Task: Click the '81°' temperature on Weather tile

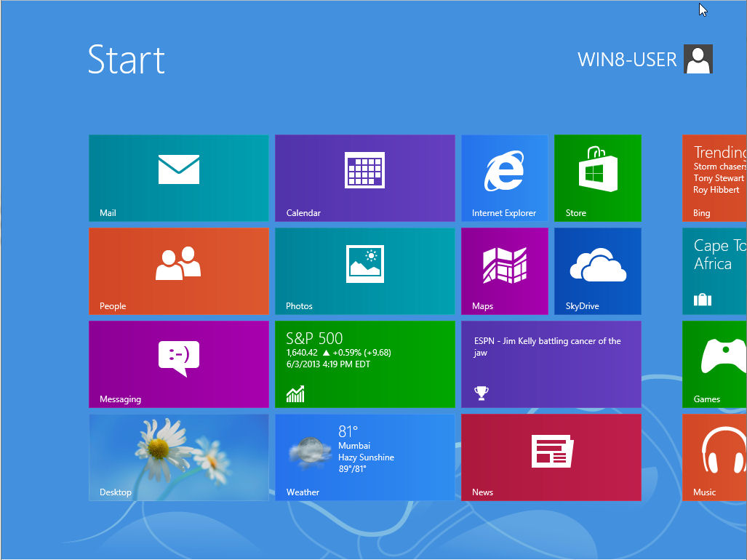Action: pos(348,431)
